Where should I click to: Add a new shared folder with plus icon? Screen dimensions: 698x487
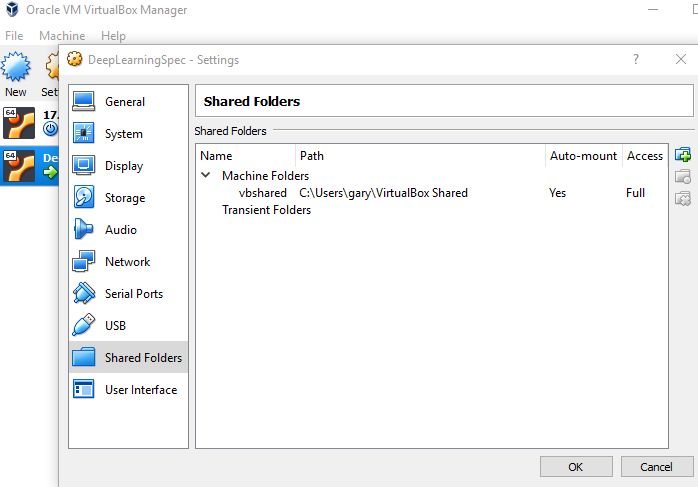683,154
